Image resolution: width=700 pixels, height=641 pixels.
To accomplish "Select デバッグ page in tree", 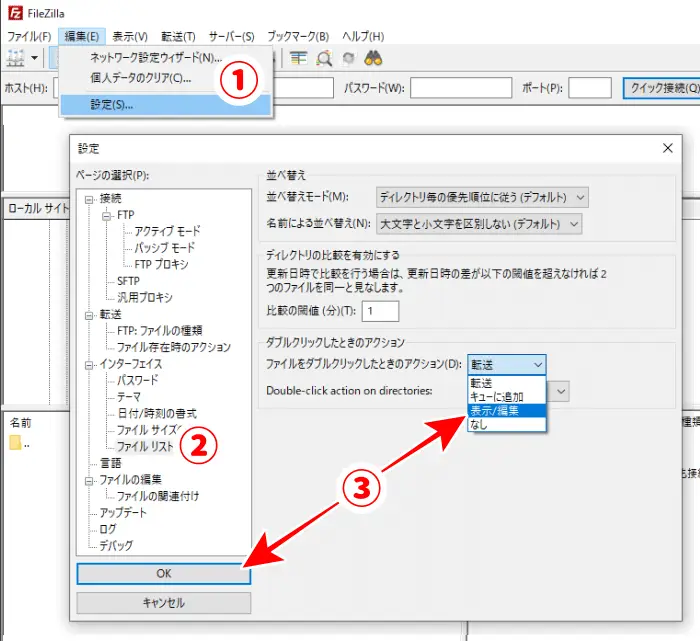I will (x=116, y=545).
